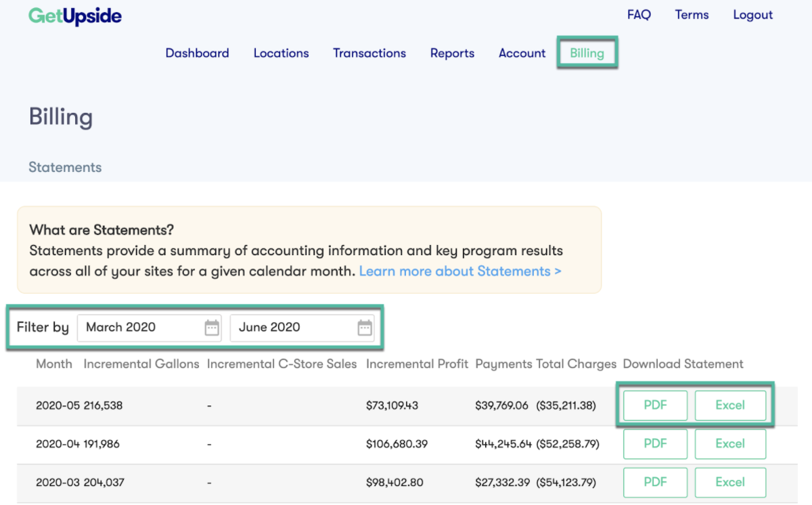Open the March 2020 calendar picker icon
This screenshot has width=812, height=505.
(213, 328)
